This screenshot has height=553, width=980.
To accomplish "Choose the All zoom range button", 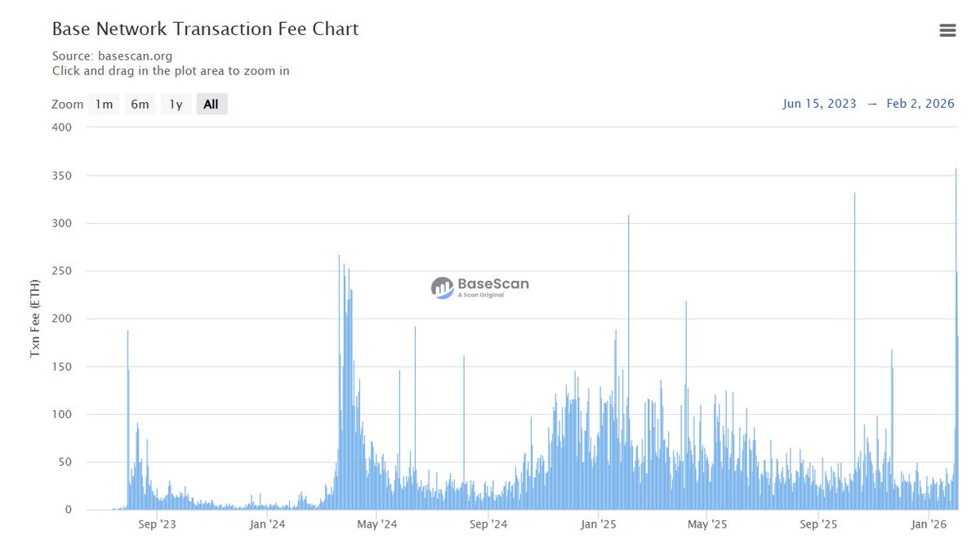I will pyautogui.click(x=212, y=105).
